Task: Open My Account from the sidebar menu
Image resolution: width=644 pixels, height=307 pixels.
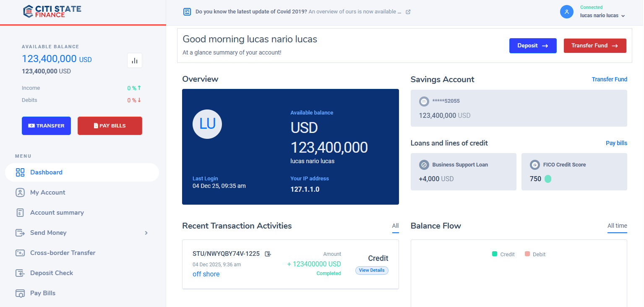Action: [x=47, y=193]
